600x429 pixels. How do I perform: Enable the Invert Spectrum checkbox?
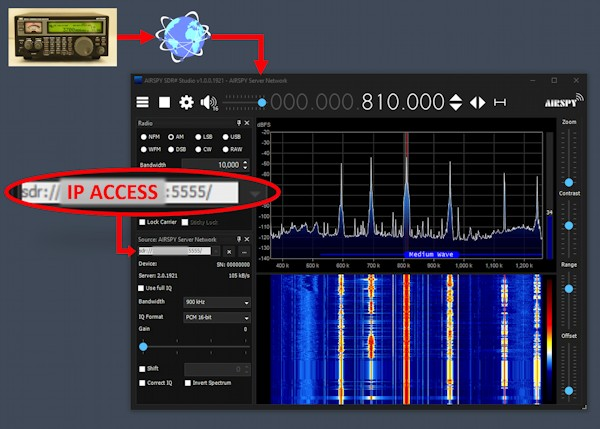188,382
